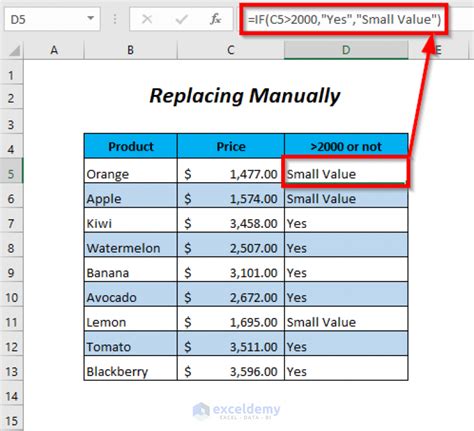474x431 pixels.
Task: Click the 1,695.00 price cell
Action: tap(231, 319)
